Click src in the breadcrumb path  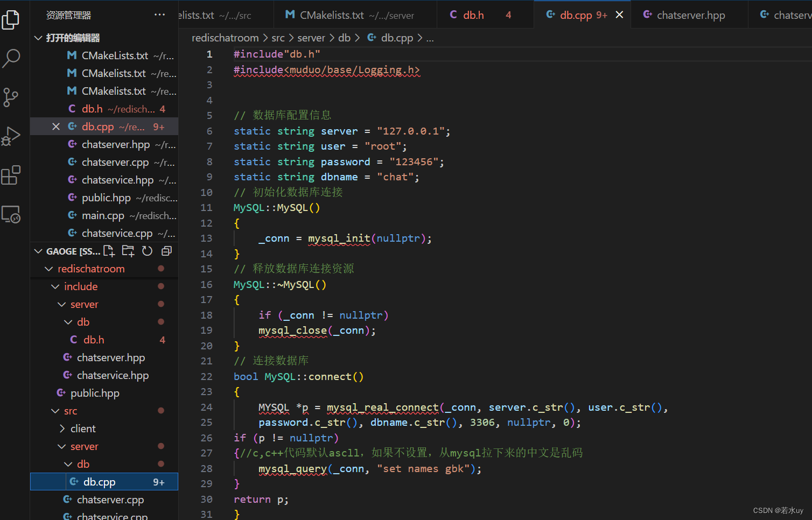[x=278, y=38]
